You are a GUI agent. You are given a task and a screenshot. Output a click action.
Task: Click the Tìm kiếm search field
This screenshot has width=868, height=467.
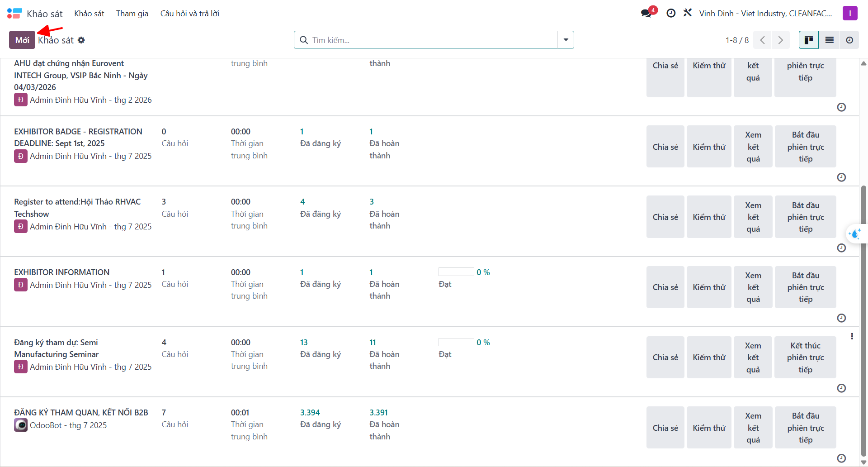(x=426, y=40)
